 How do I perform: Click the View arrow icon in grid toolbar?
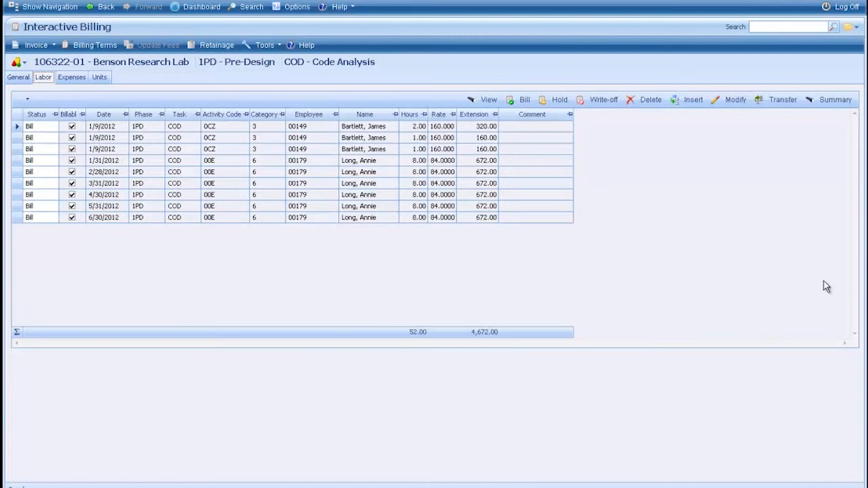tap(471, 100)
